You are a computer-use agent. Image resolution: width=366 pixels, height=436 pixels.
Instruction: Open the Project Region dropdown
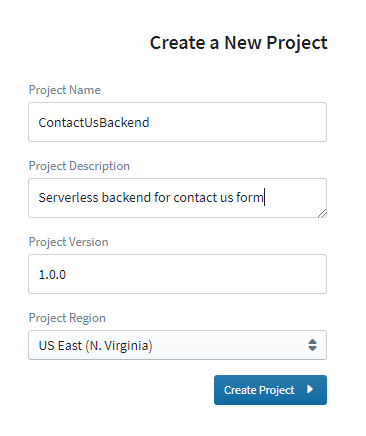click(x=177, y=345)
